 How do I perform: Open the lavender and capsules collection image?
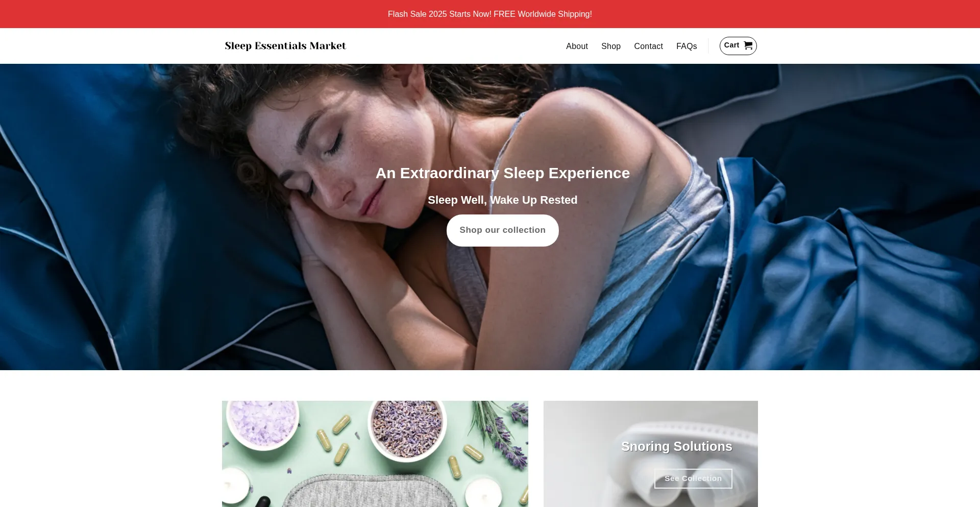pyautogui.click(x=375, y=454)
